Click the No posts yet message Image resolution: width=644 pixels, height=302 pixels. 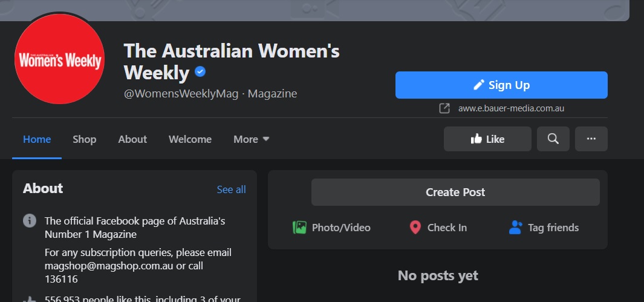[438, 275]
